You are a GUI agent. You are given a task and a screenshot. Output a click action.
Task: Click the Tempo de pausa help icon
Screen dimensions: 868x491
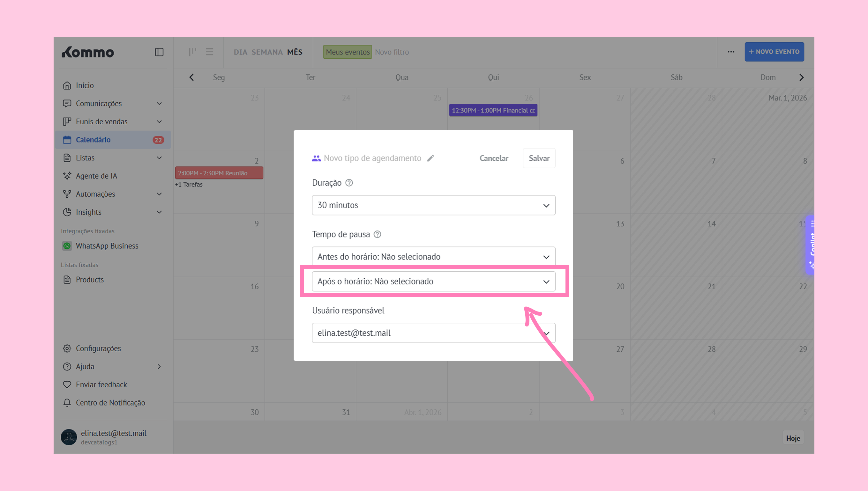(x=377, y=234)
